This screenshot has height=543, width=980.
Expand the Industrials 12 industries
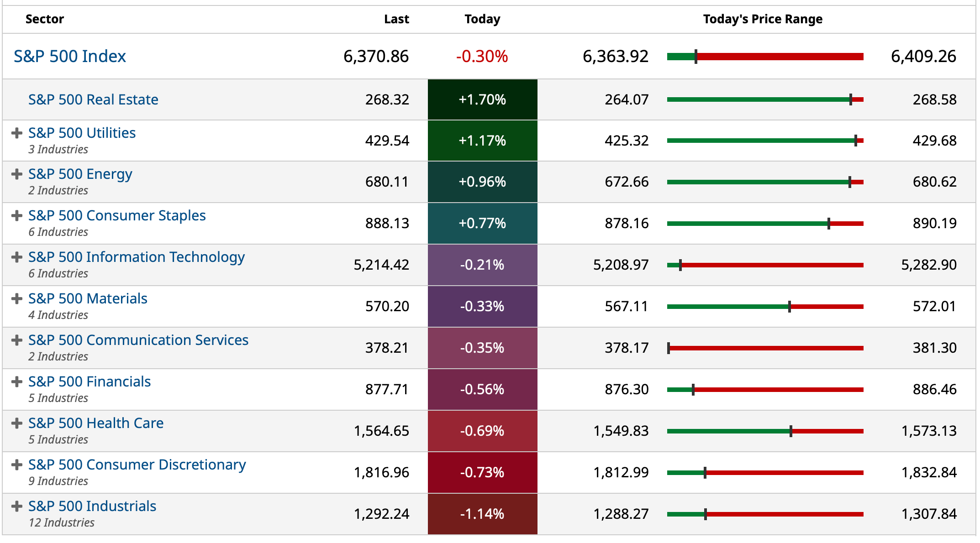17,506
